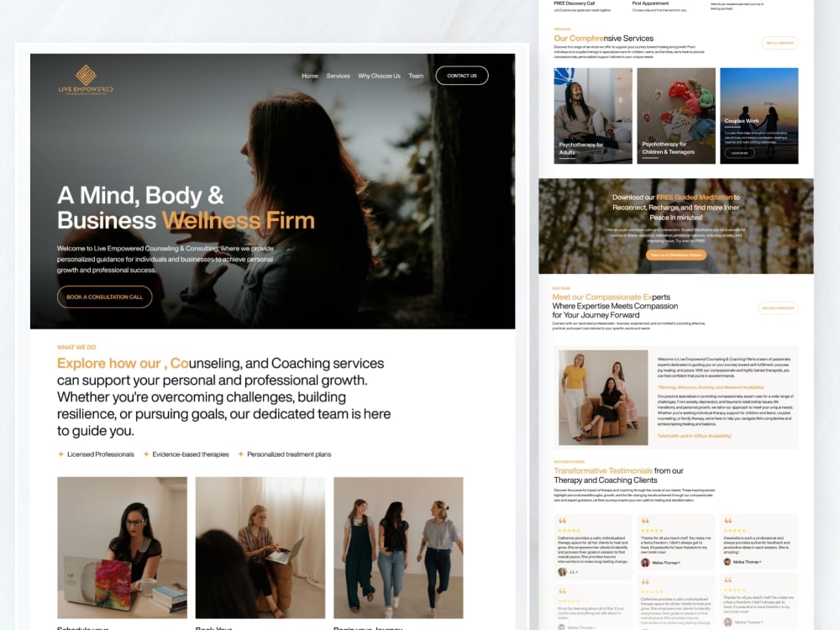This screenshot has height=630, width=840.
Task: Click the Telehealth and In-Office Availability text
Action: pyautogui.click(x=695, y=436)
